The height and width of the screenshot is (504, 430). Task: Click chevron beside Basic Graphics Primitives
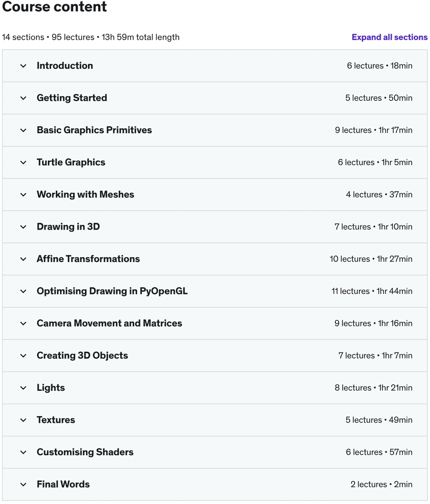pos(23,130)
